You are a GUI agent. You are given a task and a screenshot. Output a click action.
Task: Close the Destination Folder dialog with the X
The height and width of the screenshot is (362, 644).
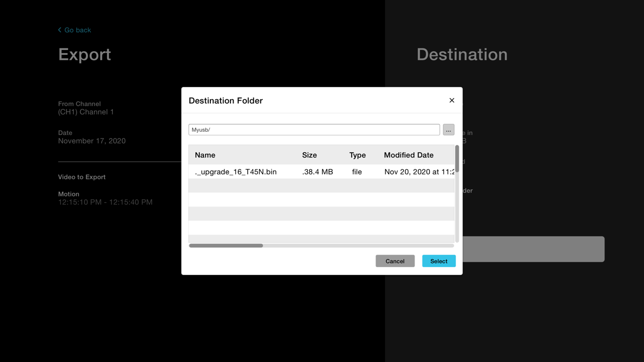click(451, 100)
